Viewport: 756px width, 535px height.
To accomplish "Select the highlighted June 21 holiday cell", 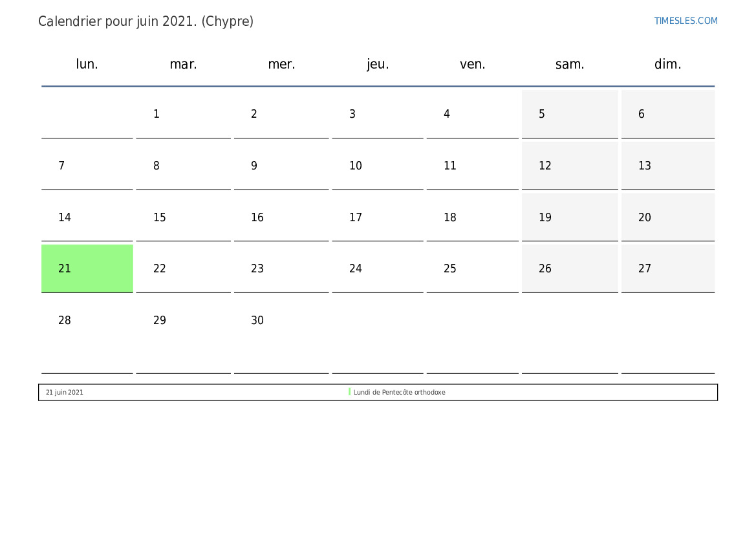I will coord(87,268).
